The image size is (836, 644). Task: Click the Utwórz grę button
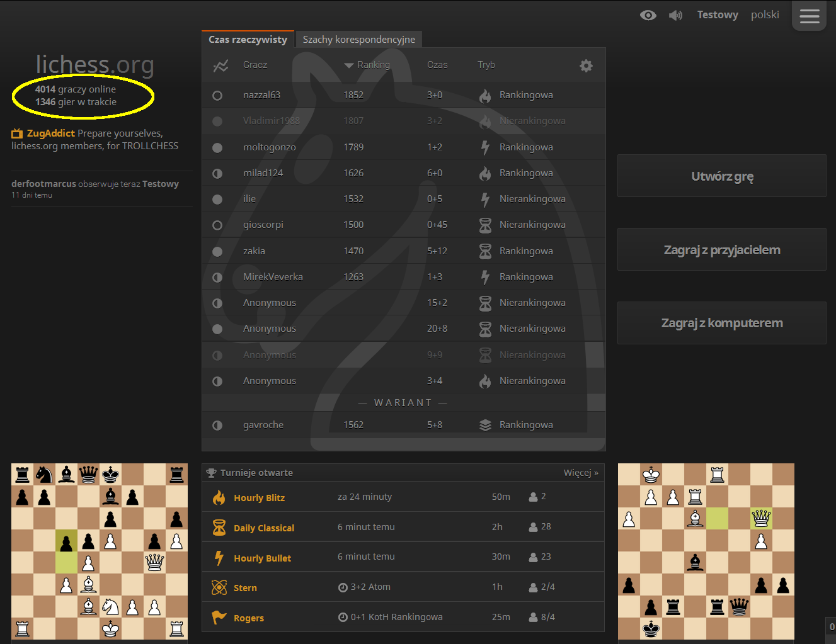click(x=722, y=176)
